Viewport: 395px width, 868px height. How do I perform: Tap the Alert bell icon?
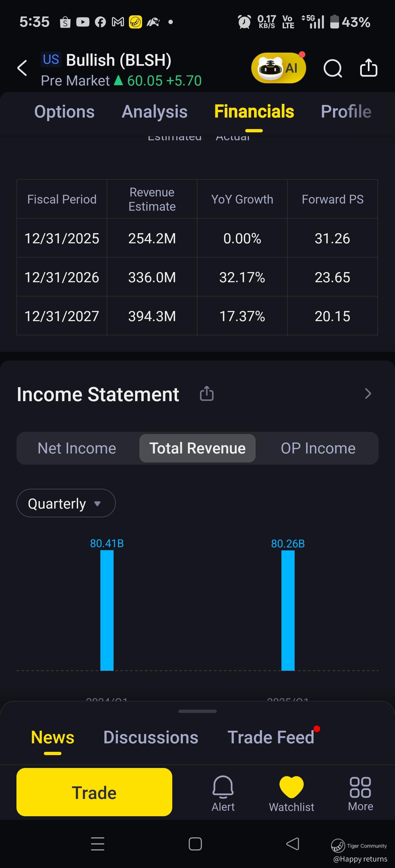coord(223,793)
